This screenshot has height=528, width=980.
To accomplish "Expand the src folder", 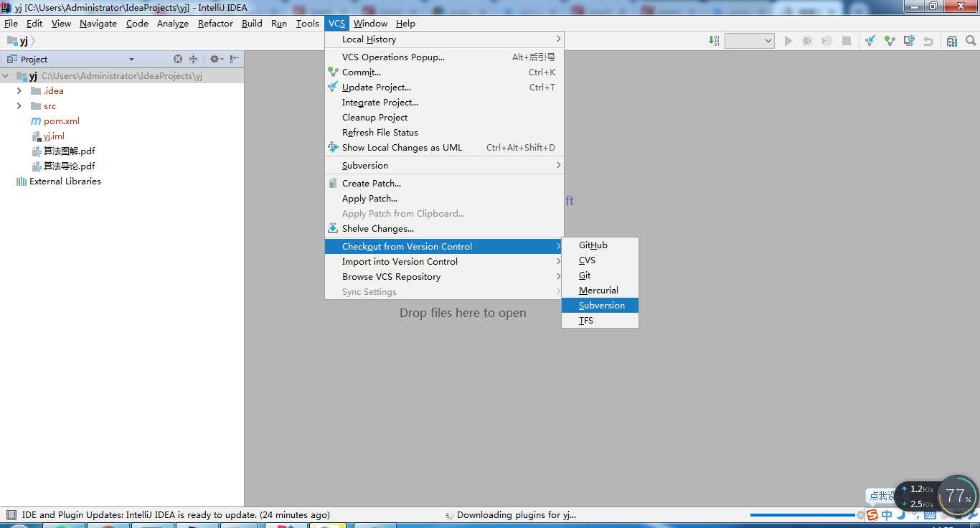I will (x=19, y=106).
